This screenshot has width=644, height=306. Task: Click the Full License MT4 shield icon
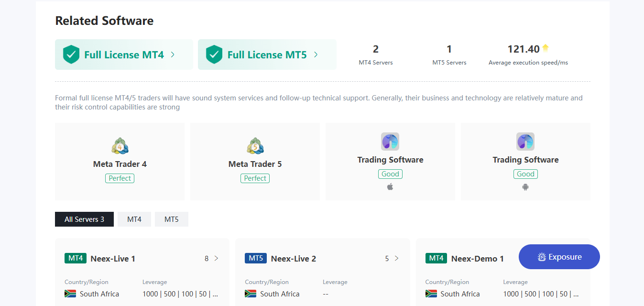point(71,55)
